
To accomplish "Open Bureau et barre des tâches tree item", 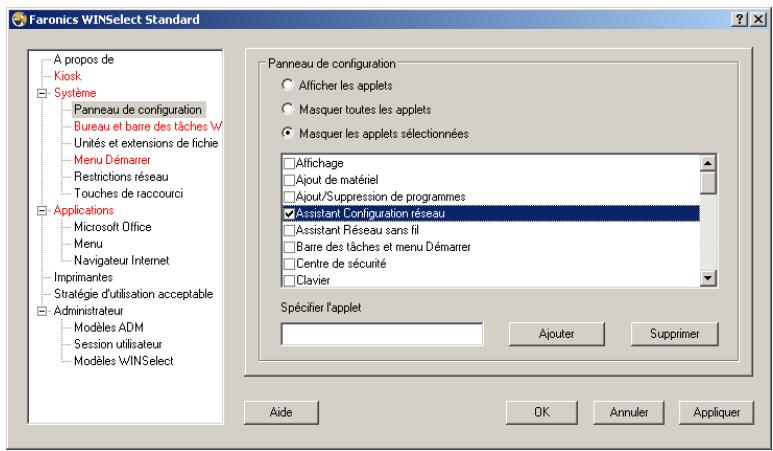I will pos(147,126).
